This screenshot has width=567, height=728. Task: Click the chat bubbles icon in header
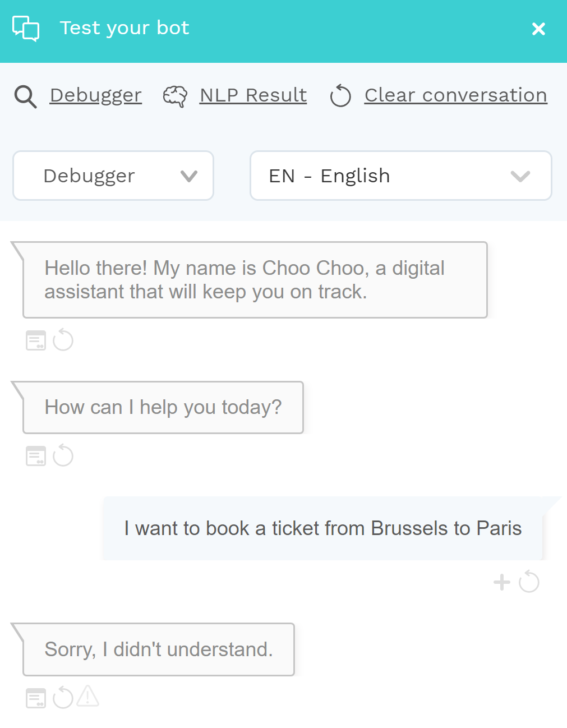coord(26,29)
